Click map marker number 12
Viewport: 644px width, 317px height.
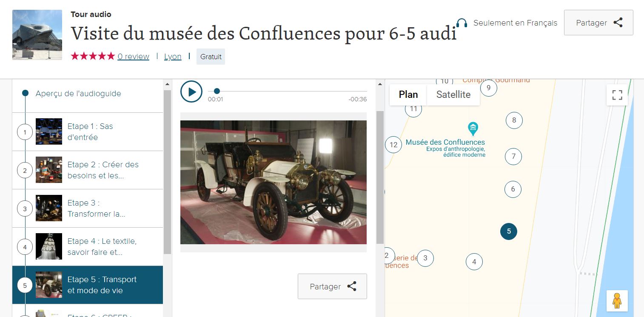tap(393, 145)
